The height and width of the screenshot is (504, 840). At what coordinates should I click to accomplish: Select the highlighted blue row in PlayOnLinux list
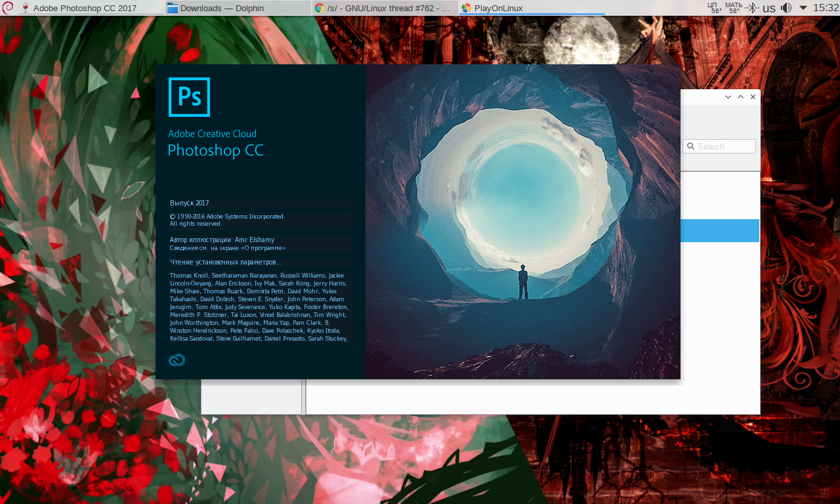tap(720, 231)
